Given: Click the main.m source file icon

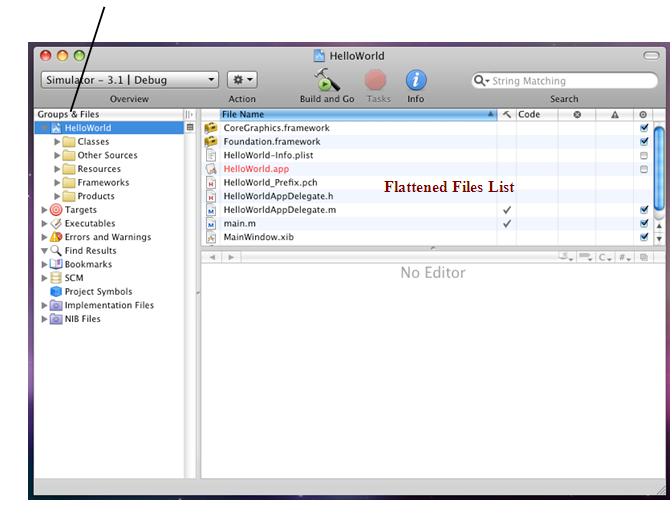Looking at the screenshot, I should [x=211, y=224].
